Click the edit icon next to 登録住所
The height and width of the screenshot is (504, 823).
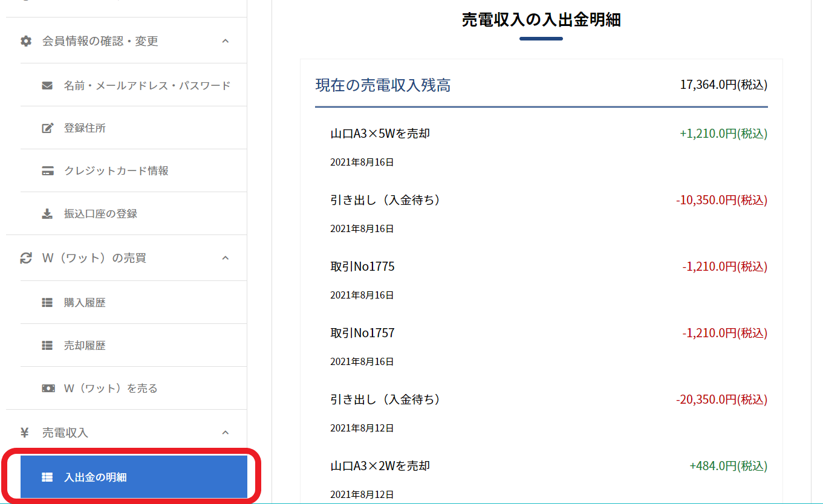tap(47, 128)
